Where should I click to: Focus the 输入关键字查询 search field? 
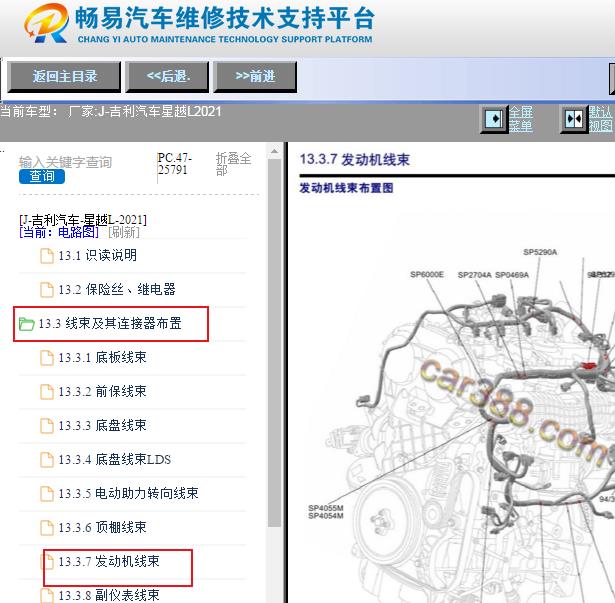[66, 162]
